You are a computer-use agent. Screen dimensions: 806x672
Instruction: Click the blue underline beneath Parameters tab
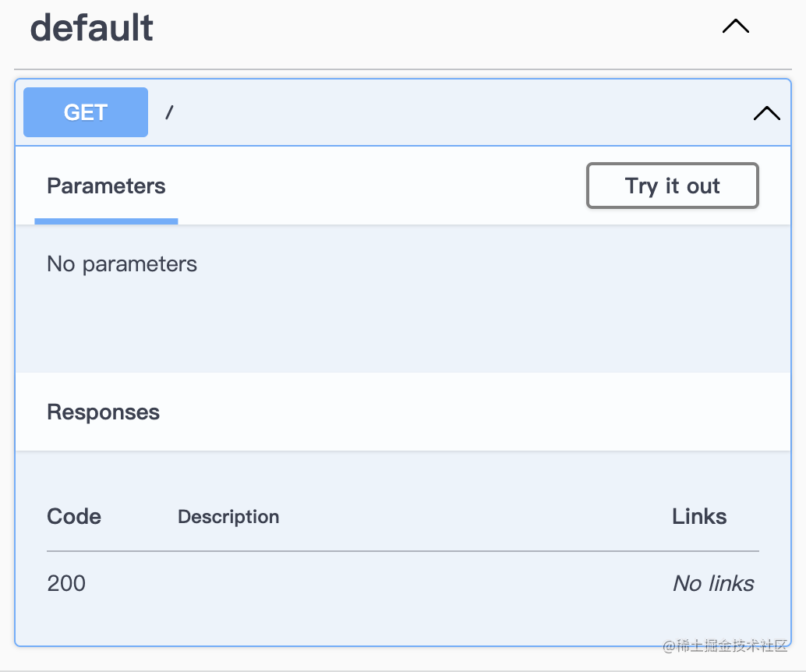click(106, 221)
